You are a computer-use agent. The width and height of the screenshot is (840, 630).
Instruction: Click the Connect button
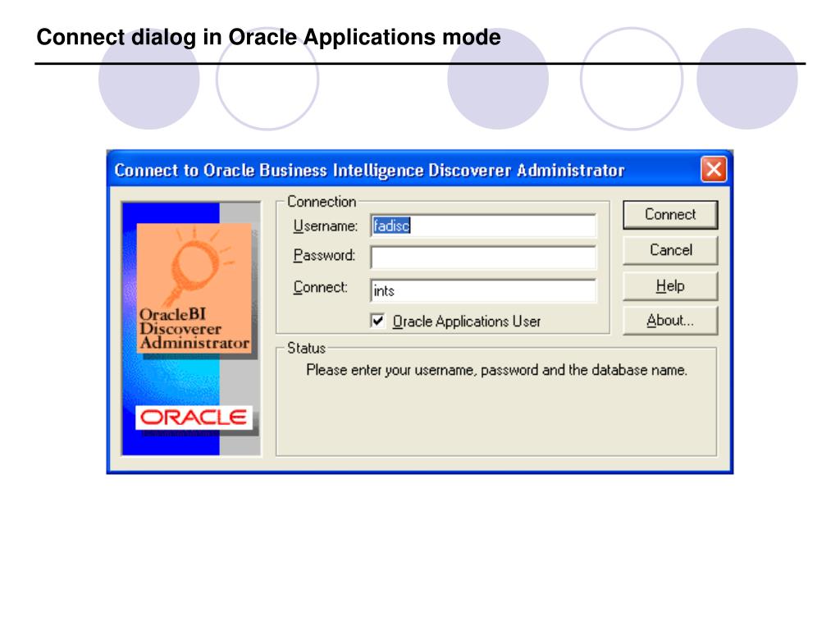pos(670,215)
